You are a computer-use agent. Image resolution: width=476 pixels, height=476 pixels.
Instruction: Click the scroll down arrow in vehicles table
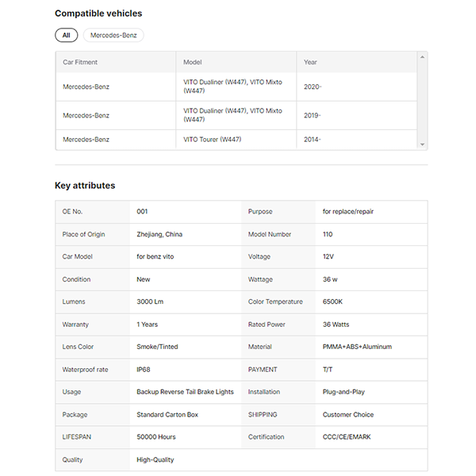(x=423, y=144)
